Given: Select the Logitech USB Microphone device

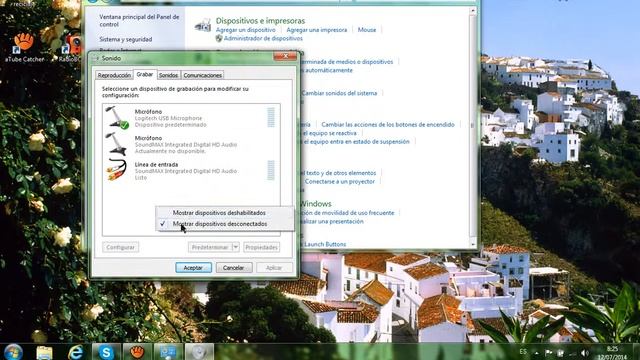Looking at the screenshot, I should (191, 118).
